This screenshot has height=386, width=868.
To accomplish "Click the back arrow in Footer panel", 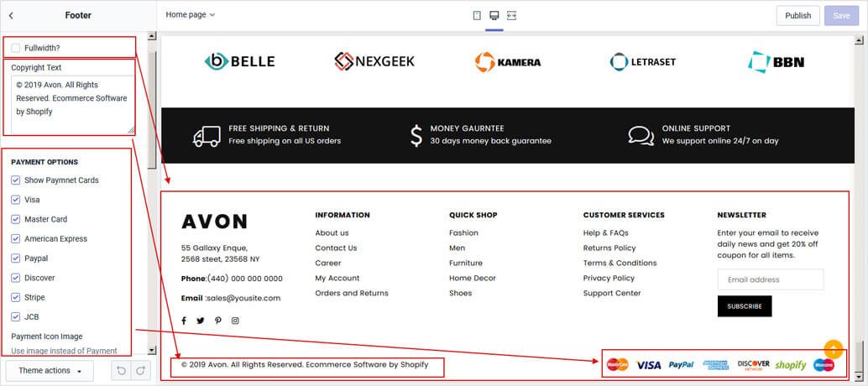I will (11, 15).
